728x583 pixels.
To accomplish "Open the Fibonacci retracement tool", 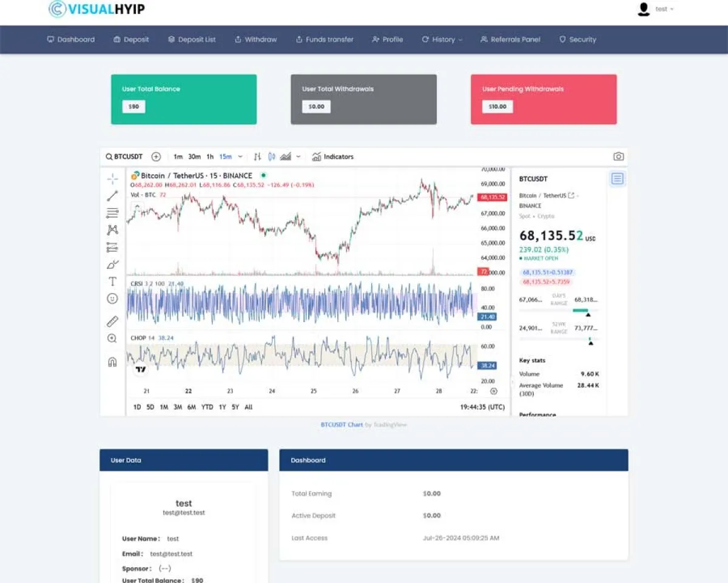I will point(112,213).
